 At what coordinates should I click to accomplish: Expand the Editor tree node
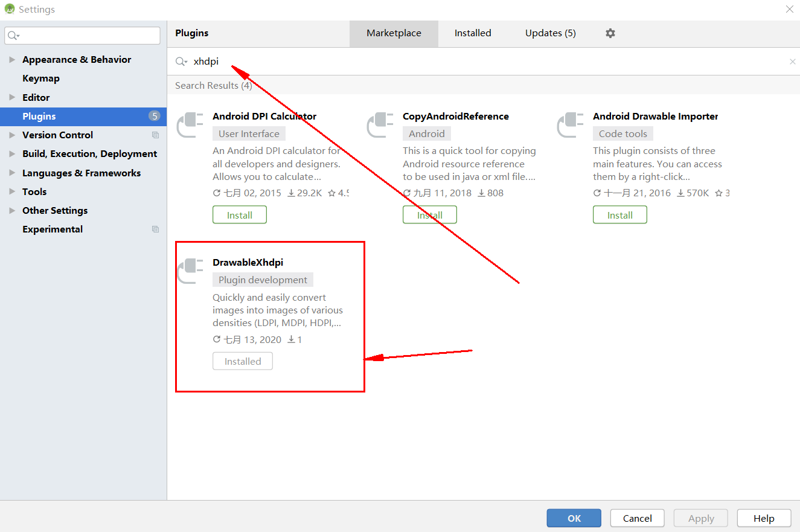click(12, 97)
